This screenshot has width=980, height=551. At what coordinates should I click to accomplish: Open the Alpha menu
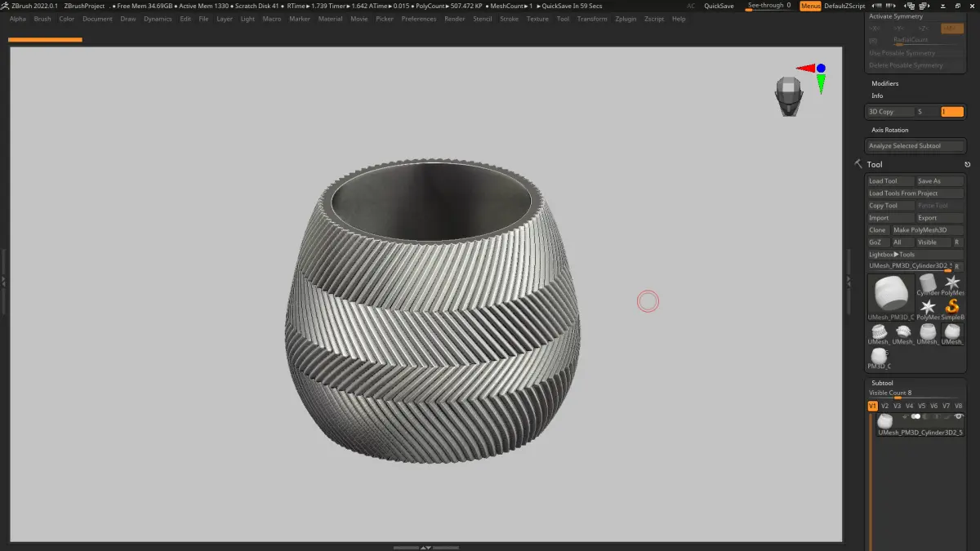pyautogui.click(x=18, y=19)
